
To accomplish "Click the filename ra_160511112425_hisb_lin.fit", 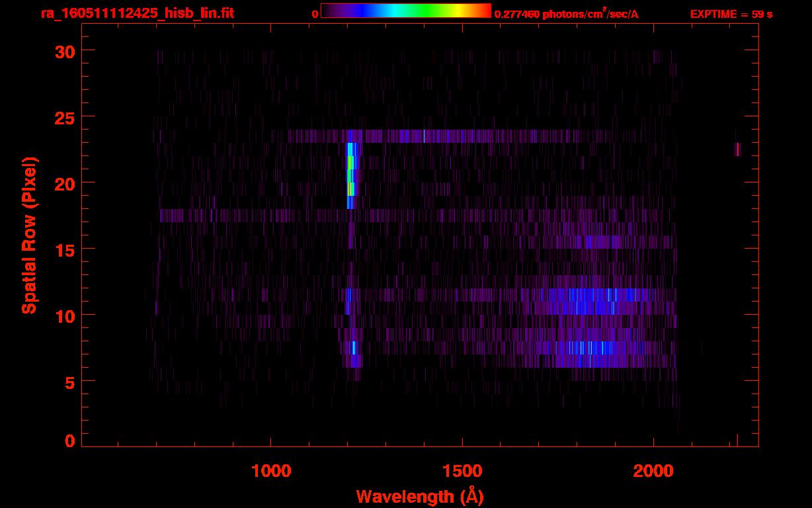I will (138, 13).
